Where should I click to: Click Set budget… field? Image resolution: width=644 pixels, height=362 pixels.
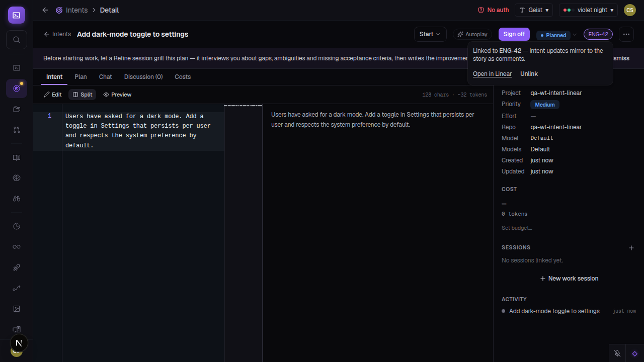click(x=517, y=228)
